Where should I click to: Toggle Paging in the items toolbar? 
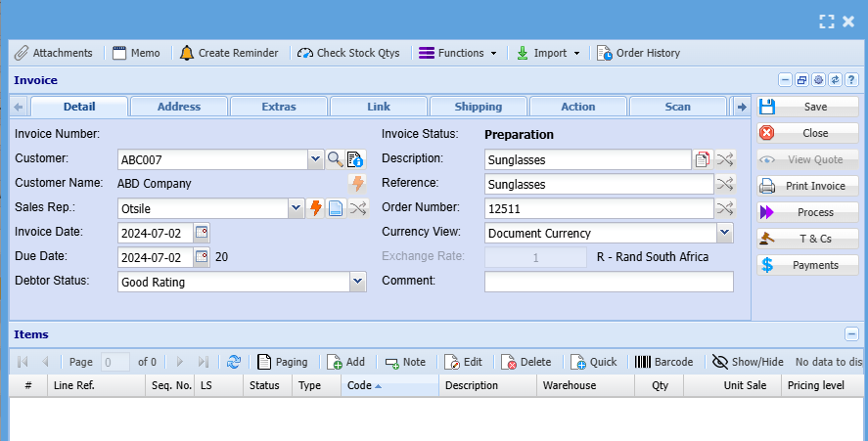click(x=282, y=362)
